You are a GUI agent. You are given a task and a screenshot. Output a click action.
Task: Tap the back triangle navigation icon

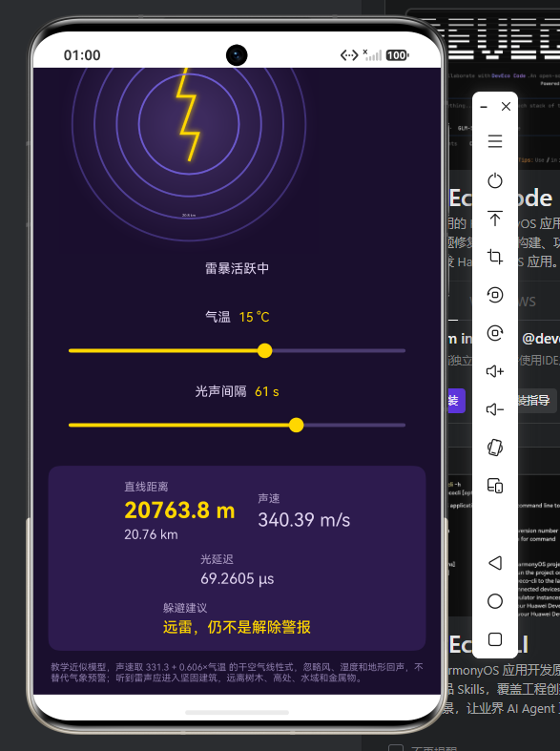495,563
